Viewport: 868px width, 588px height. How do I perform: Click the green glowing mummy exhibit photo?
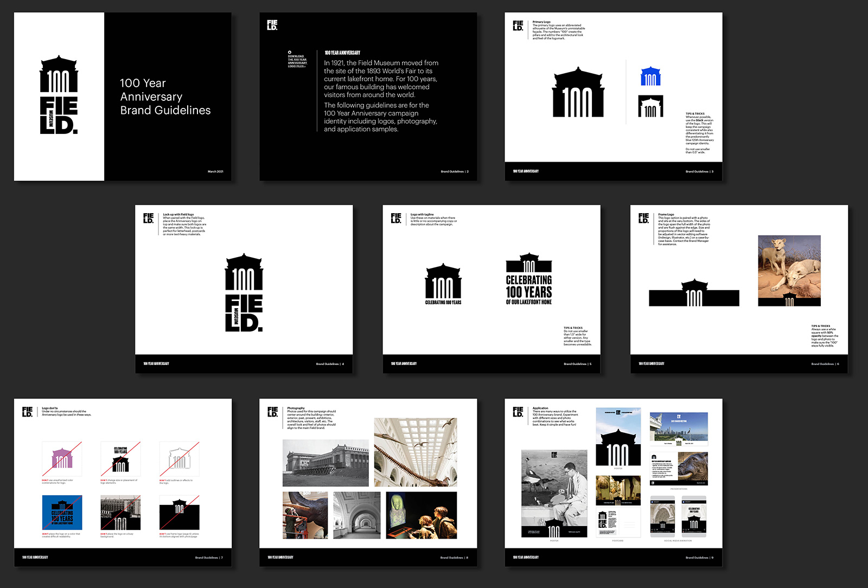[422, 515]
